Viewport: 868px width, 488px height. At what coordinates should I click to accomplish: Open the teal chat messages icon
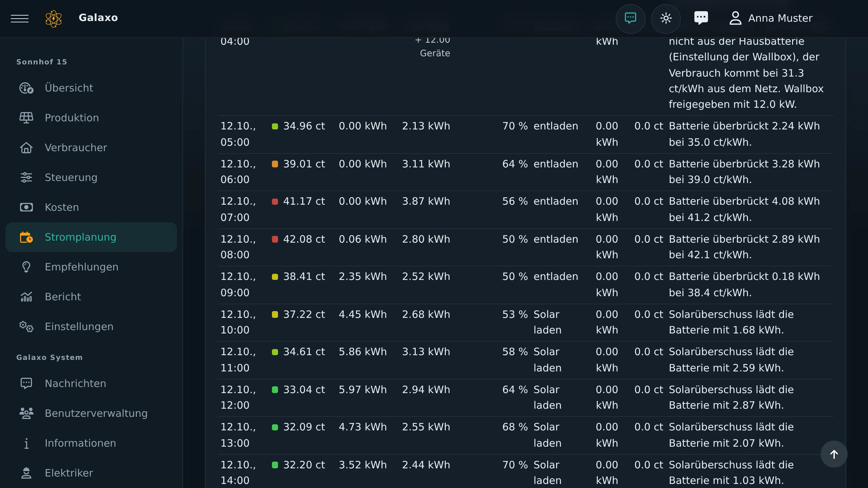click(x=630, y=18)
